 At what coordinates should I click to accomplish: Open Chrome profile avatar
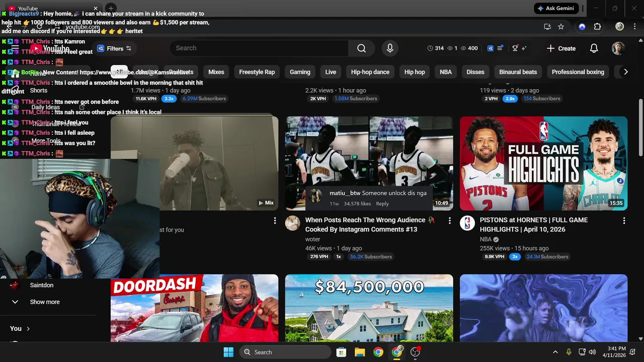(x=620, y=27)
